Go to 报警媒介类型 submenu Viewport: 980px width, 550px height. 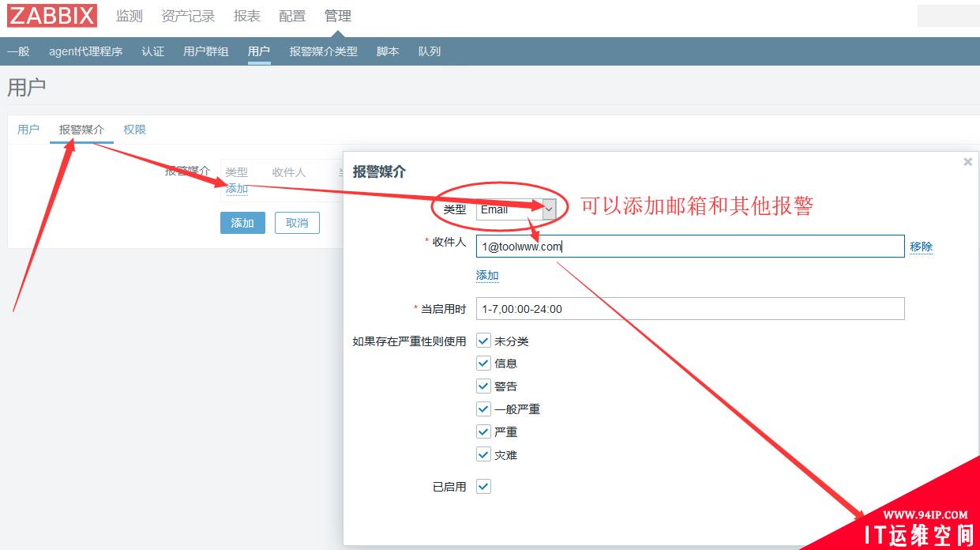point(324,51)
